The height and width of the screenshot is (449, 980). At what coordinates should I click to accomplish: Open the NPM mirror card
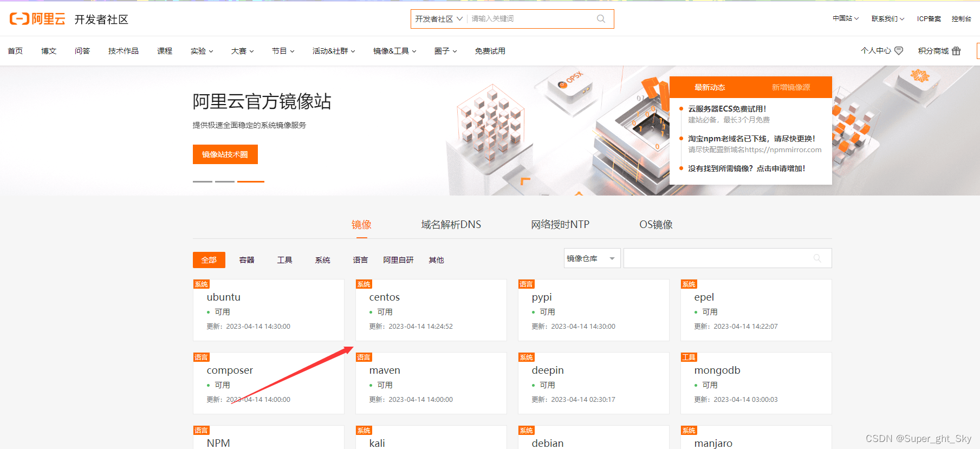[269, 438]
